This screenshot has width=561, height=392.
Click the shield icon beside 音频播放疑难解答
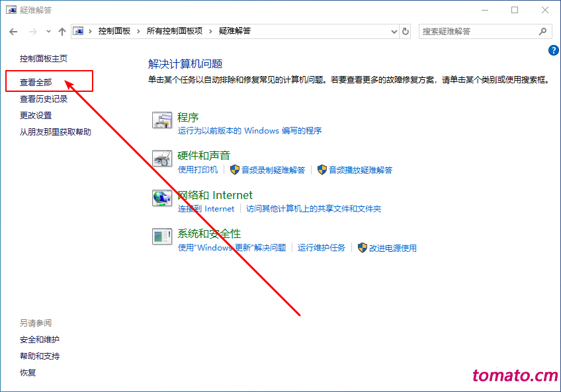pos(322,169)
